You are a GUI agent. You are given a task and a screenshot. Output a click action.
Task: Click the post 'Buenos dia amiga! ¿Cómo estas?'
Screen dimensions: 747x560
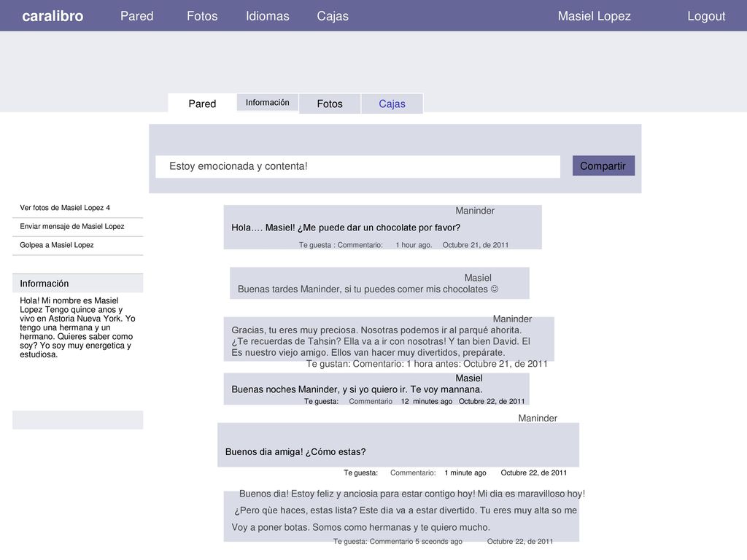[295, 452]
